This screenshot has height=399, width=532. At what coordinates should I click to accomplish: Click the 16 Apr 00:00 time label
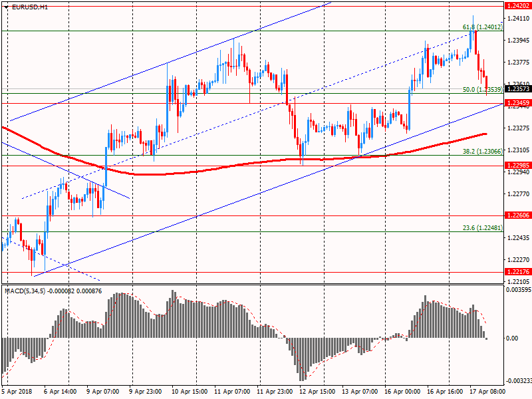[x=402, y=392]
